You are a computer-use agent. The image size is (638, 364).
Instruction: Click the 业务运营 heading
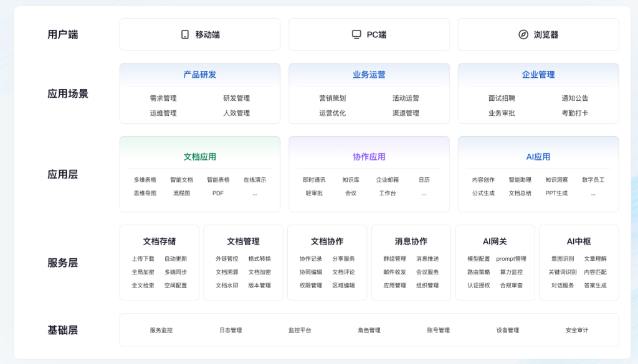369,74
